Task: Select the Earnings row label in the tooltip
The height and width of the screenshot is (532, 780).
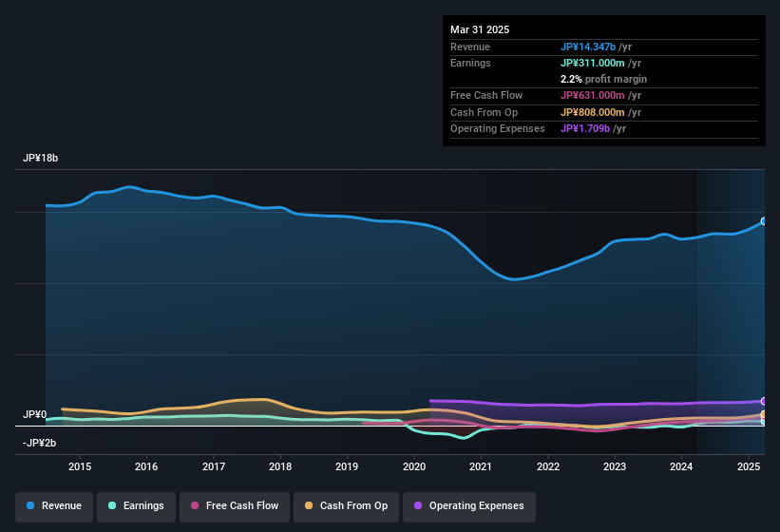Action: 470,63
